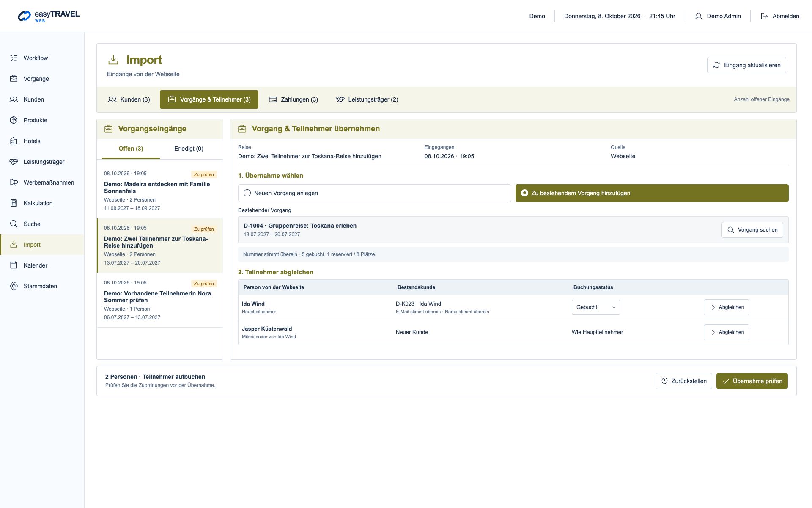Click the refresh icon in Eingang aktualisieren

[x=716, y=65]
